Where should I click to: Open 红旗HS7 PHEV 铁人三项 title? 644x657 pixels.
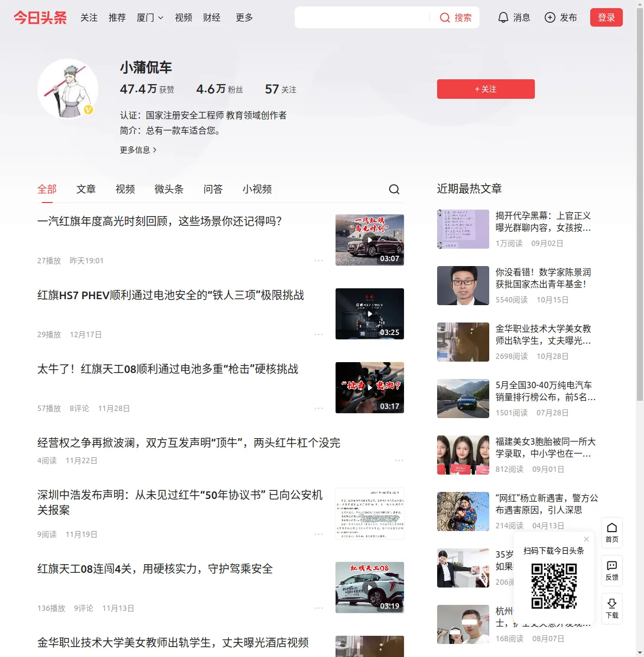(x=171, y=295)
